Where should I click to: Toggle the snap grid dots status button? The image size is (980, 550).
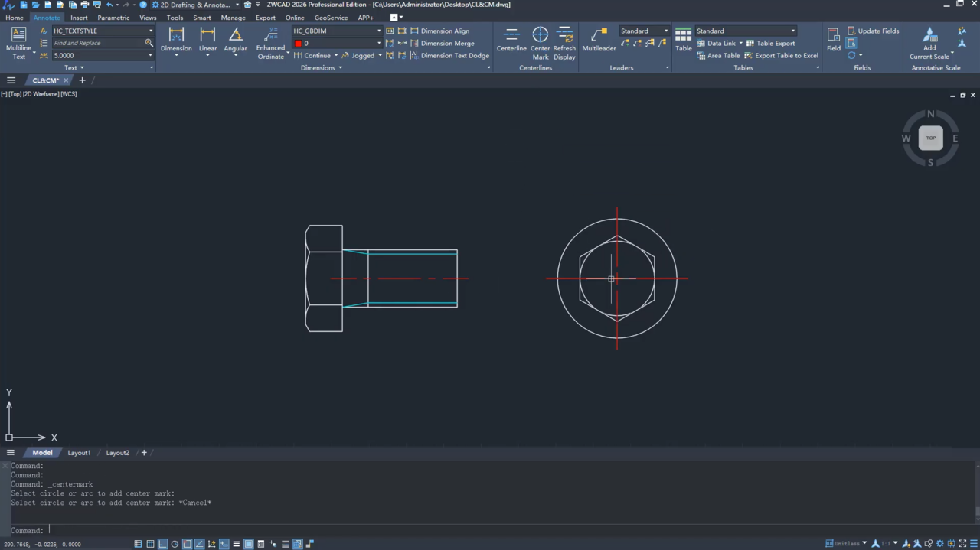coord(138,544)
